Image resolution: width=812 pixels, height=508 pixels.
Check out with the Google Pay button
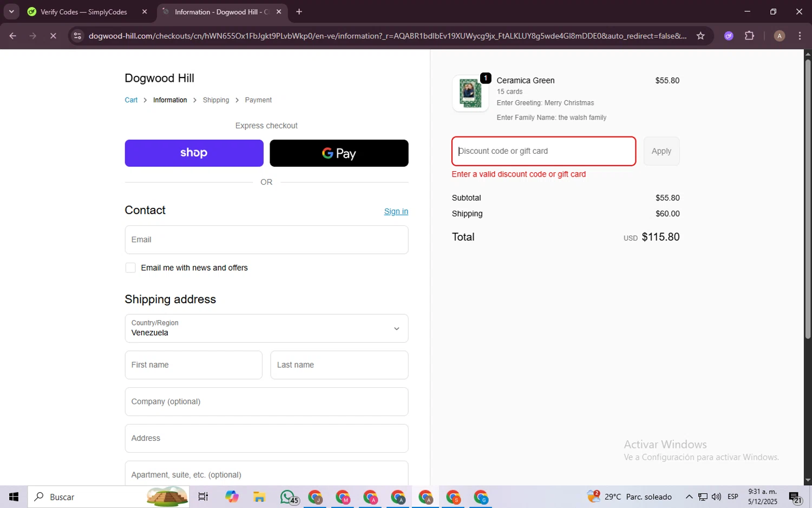(x=339, y=153)
